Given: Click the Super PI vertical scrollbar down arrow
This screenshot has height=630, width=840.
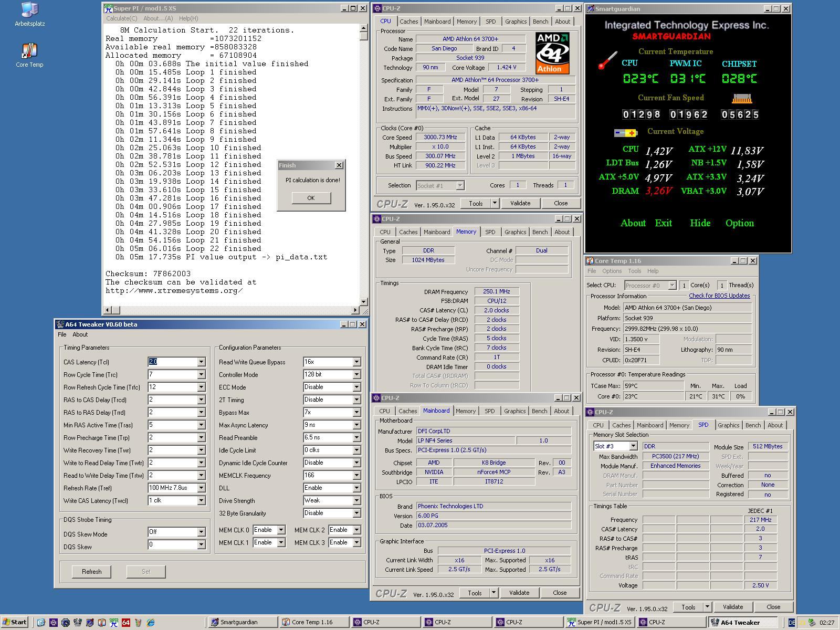Looking at the screenshot, I should click(x=363, y=301).
